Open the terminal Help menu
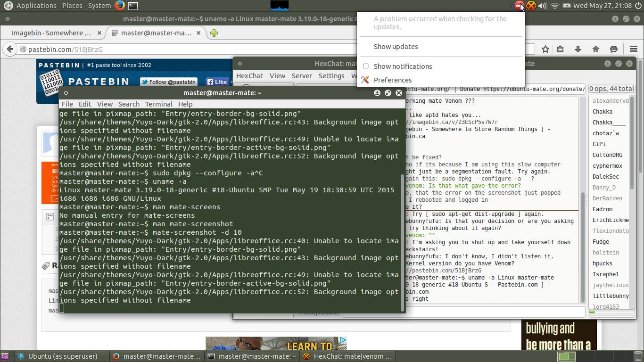This screenshot has height=362, width=644. [185, 104]
